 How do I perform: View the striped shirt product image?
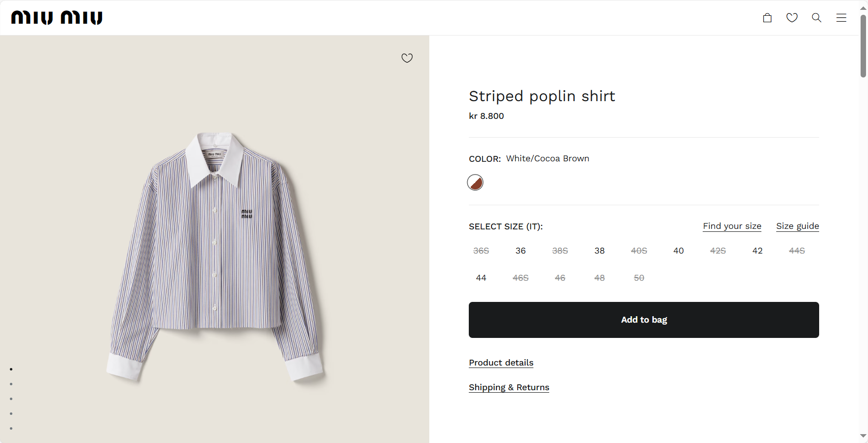(215, 257)
